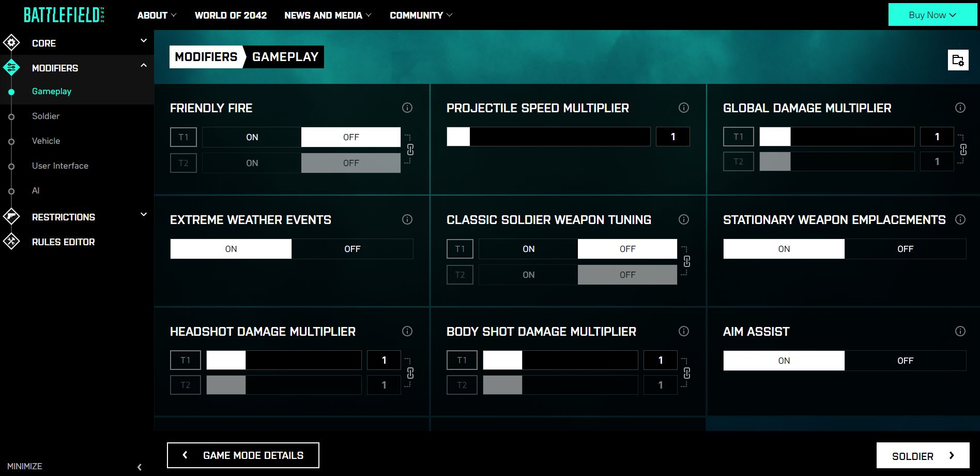Open the Soldier modifiers section
The width and height of the screenshot is (980, 476).
click(45, 116)
